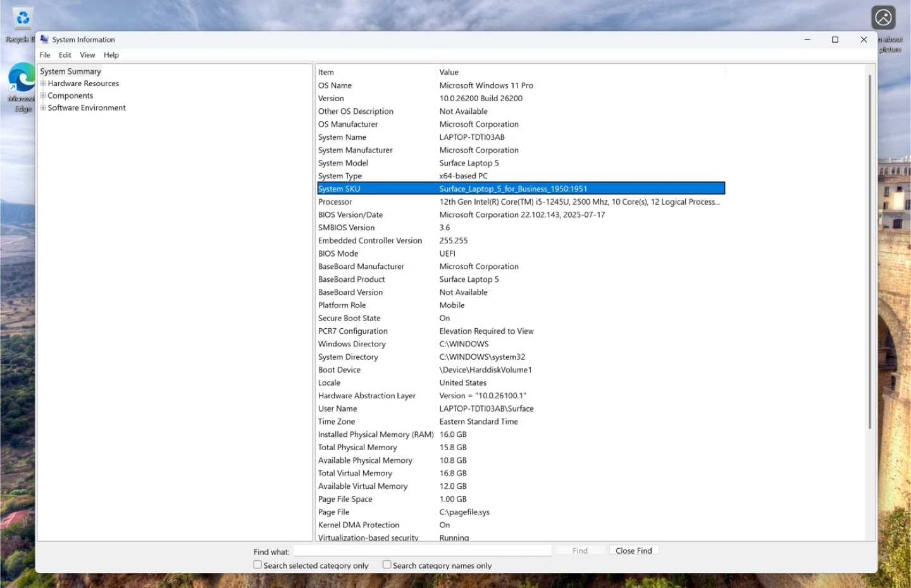Open the Recycle Bin desktop icon
This screenshot has width=911, height=588.
tap(23, 19)
